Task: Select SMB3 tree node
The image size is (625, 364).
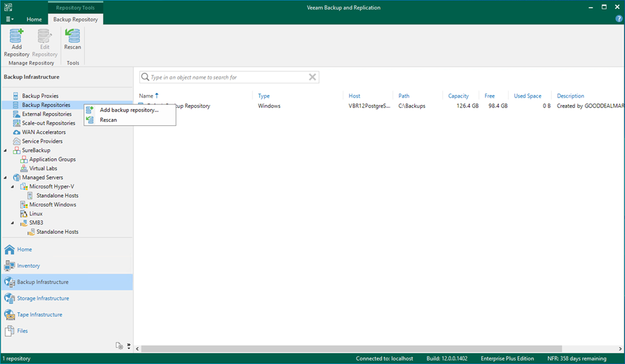Action: coord(36,223)
